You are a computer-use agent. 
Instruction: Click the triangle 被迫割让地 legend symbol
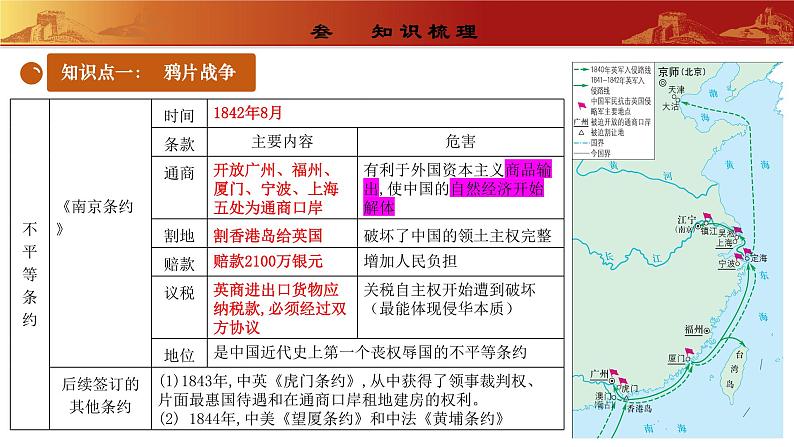click(x=581, y=132)
